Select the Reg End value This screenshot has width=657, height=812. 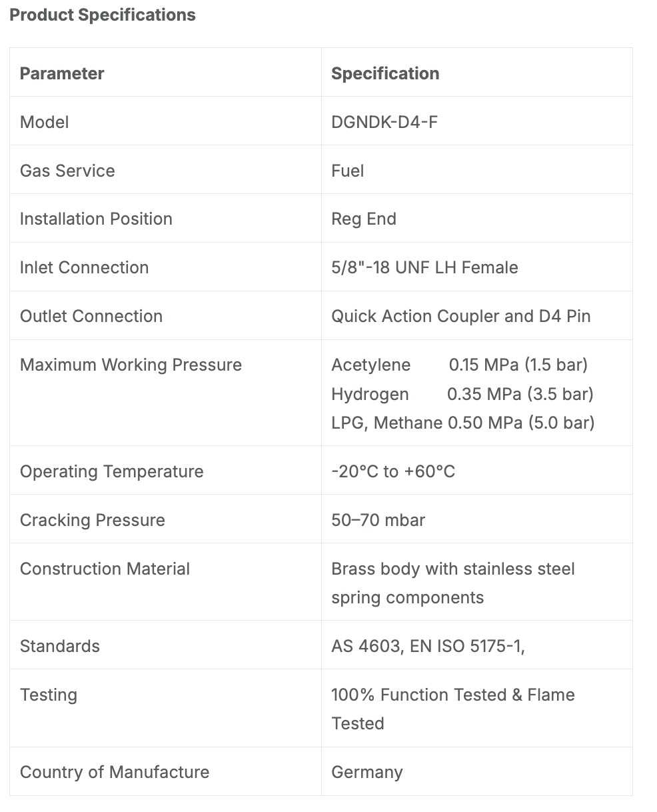[364, 219]
